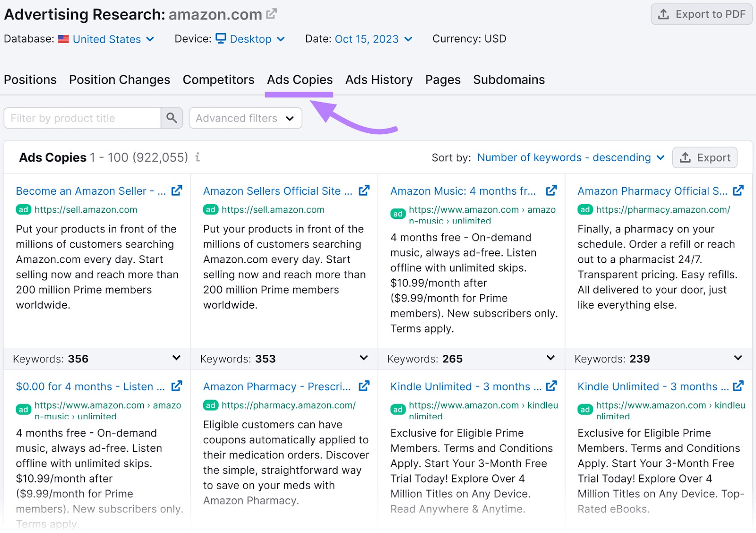
Task: Click the filter by product title field
Action: click(80, 118)
